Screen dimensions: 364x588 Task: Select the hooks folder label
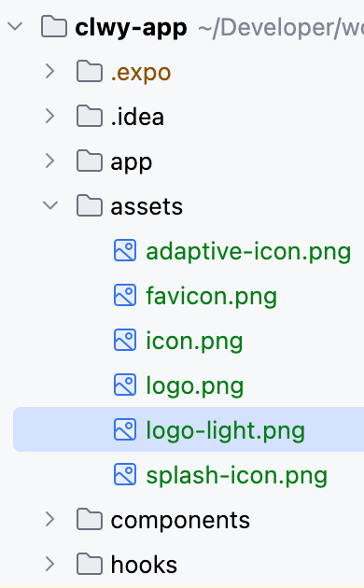click(144, 565)
